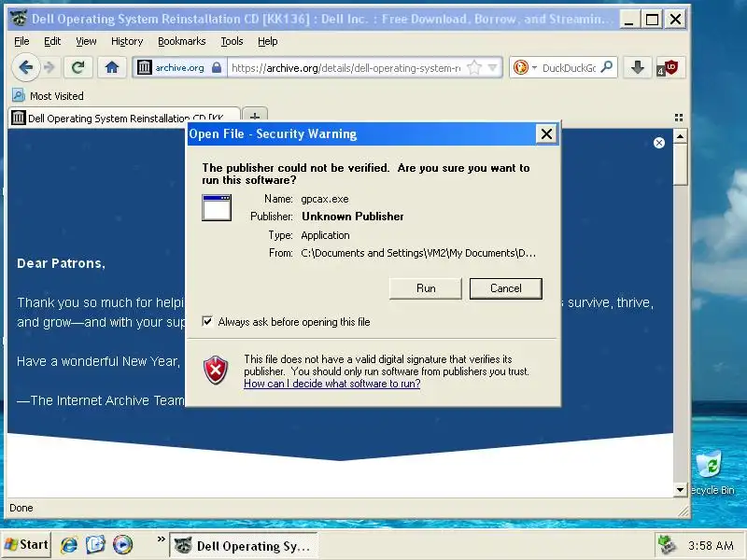Uncheck Always ask before opening this file
The image size is (747, 560).
click(x=207, y=321)
